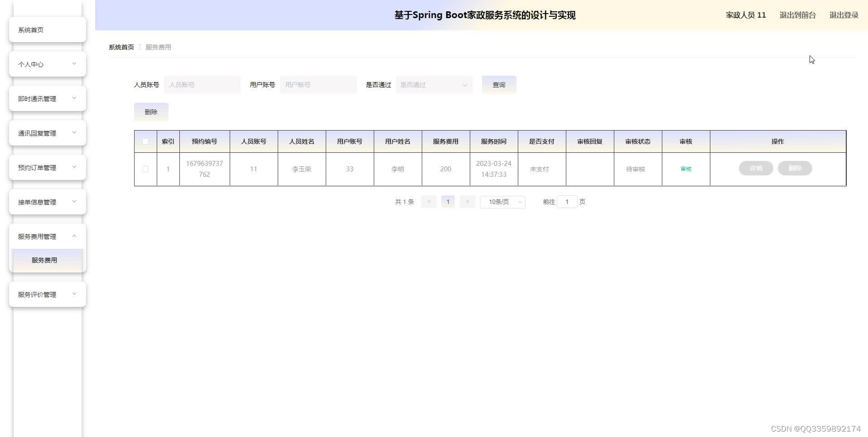The height and width of the screenshot is (437, 868).
Task: Check the checkbox for row 1
Action: (145, 169)
